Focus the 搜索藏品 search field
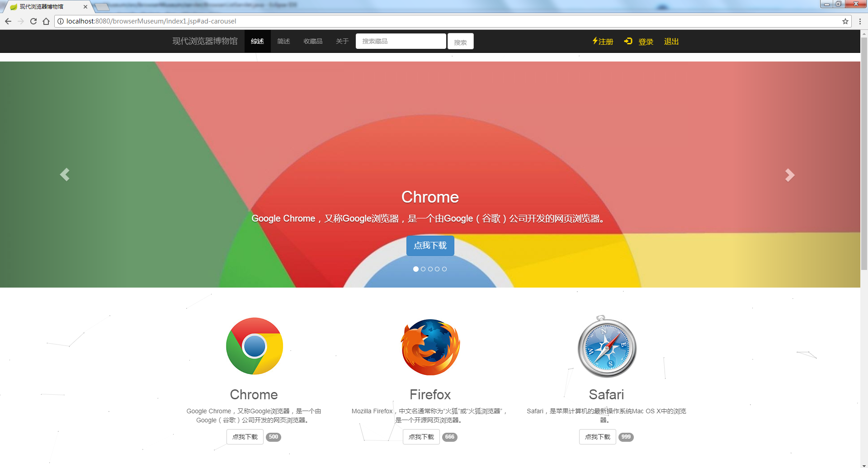Image resolution: width=868 pixels, height=468 pixels. (x=401, y=41)
